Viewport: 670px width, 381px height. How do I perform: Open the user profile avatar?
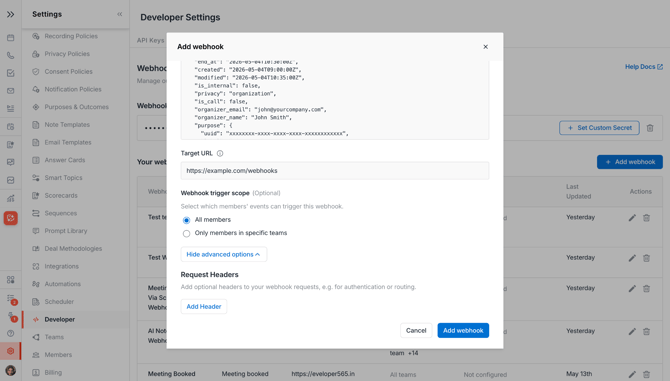click(11, 371)
